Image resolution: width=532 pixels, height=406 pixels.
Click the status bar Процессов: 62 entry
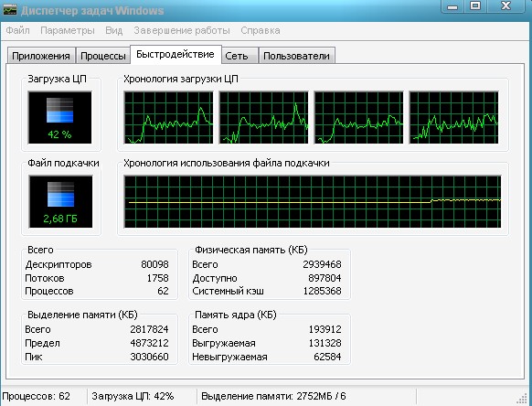36,396
